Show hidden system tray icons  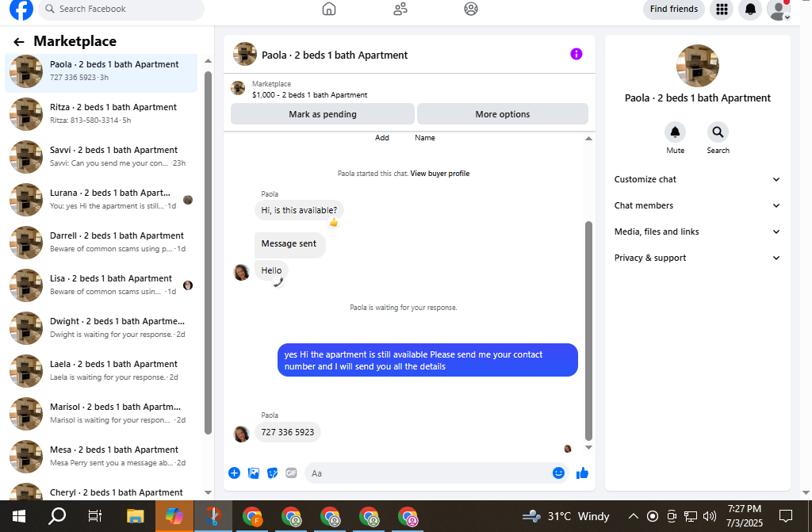634,516
